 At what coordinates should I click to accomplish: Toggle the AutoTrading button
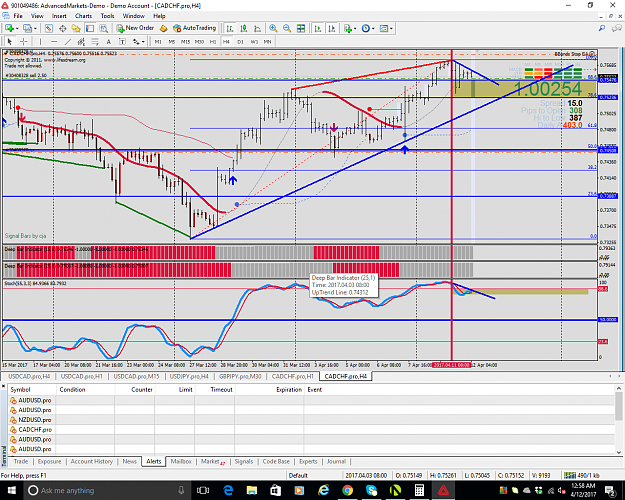[195, 28]
